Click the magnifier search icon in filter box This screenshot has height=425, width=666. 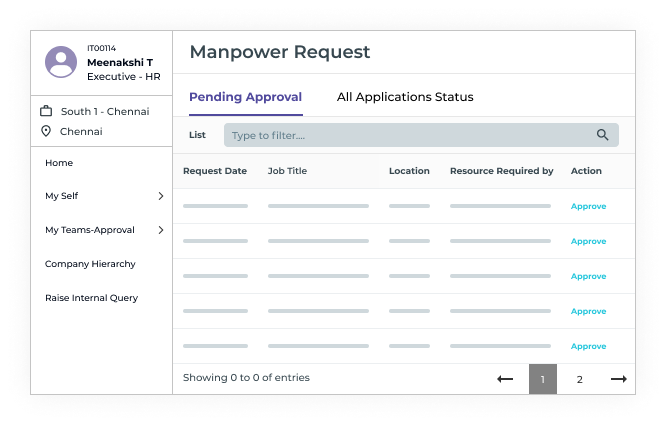coord(602,135)
